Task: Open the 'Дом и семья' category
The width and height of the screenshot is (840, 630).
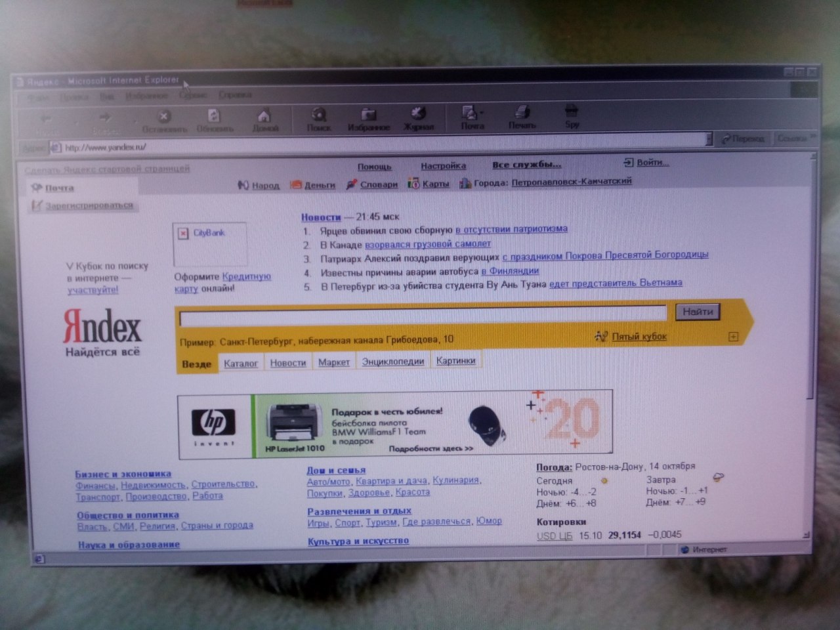Action: click(x=336, y=470)
